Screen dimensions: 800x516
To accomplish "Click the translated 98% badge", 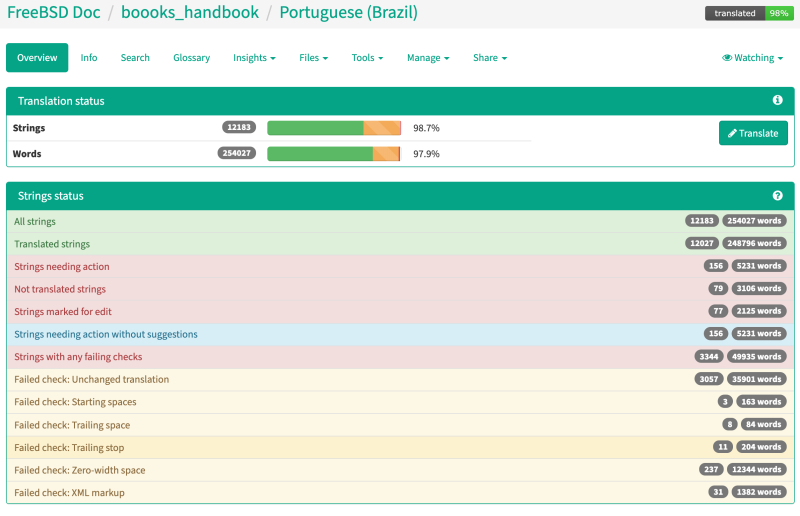I will tap(748, 13).
